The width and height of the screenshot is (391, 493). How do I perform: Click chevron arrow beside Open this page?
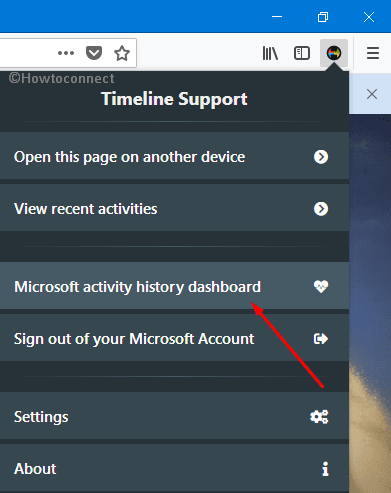pos(321,157)
